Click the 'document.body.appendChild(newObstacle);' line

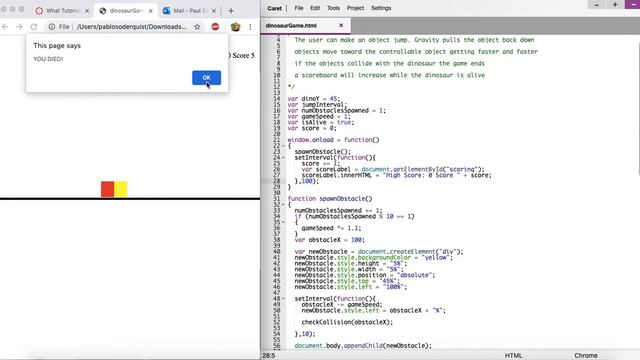363,346
